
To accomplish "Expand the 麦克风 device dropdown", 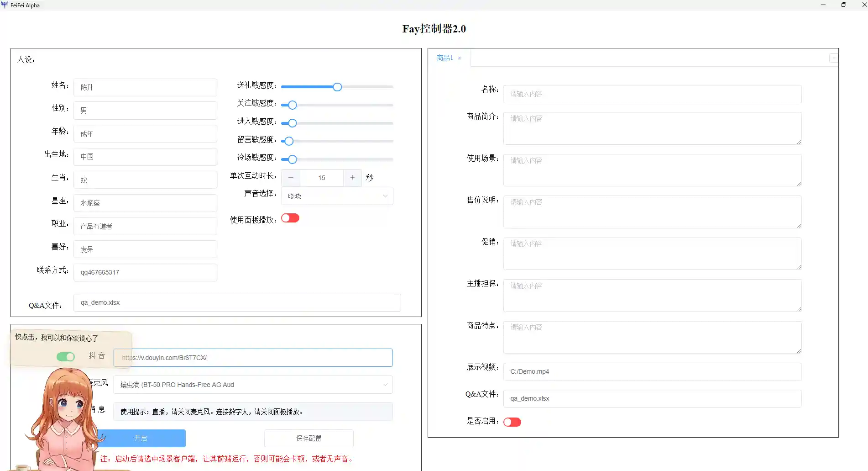I will coord(253,385).
